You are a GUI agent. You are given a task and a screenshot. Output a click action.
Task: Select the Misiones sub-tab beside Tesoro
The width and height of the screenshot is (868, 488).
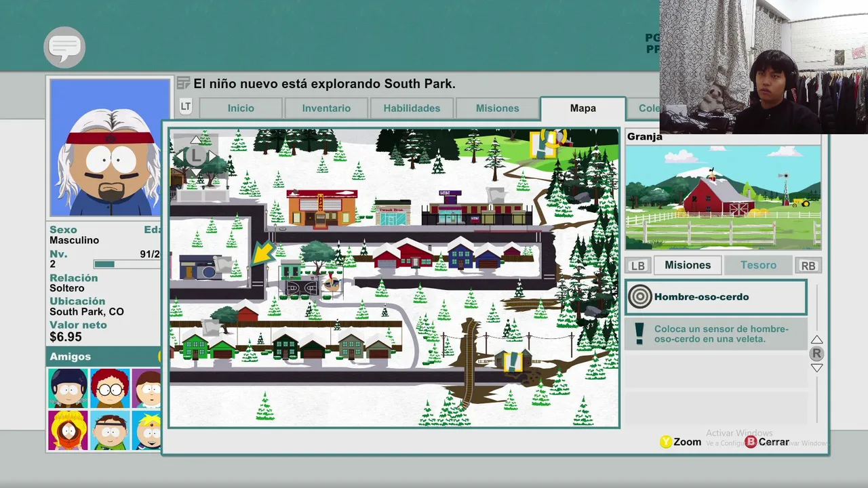(688, 265)
